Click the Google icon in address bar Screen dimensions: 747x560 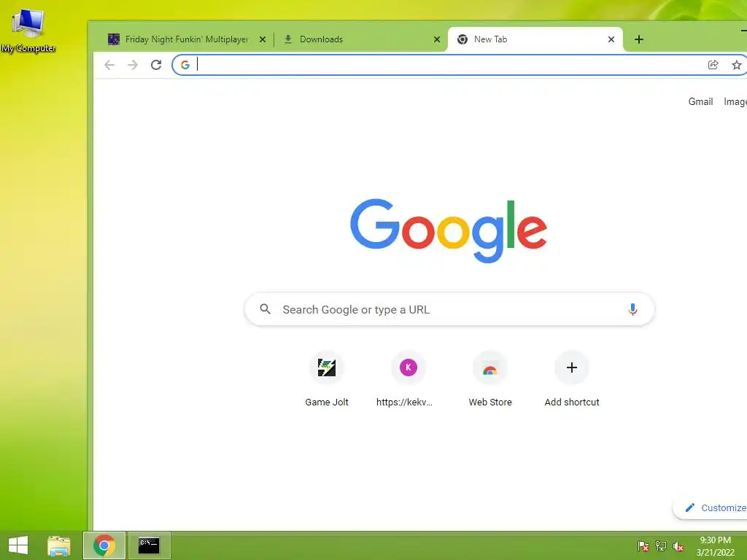click(185, 65)
